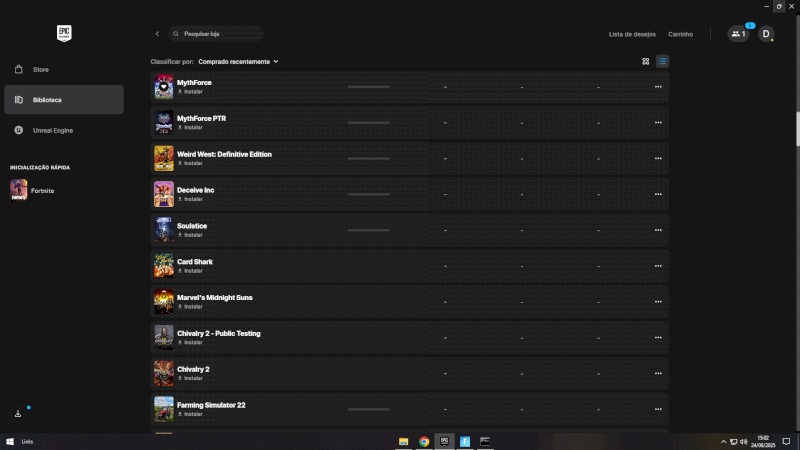This screenshot has width=800, height=450.
Task: Go back using the arrow icon
Action: click(x=157, y=34)
